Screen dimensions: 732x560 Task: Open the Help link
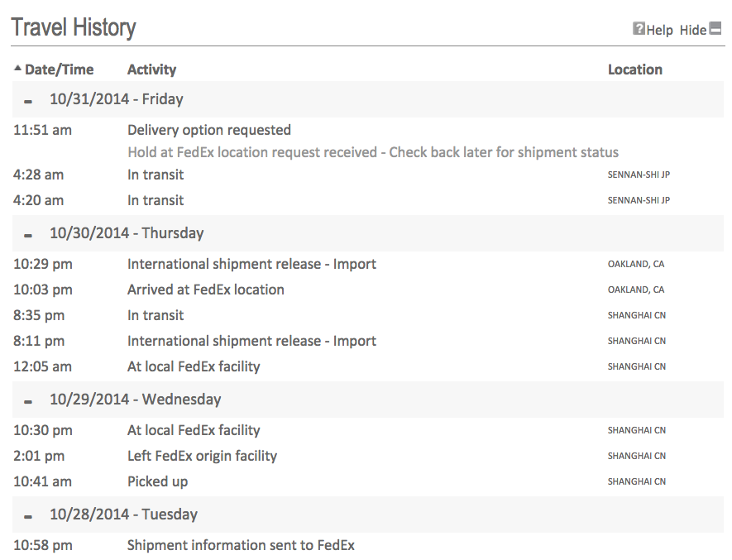tap(659, 30)
